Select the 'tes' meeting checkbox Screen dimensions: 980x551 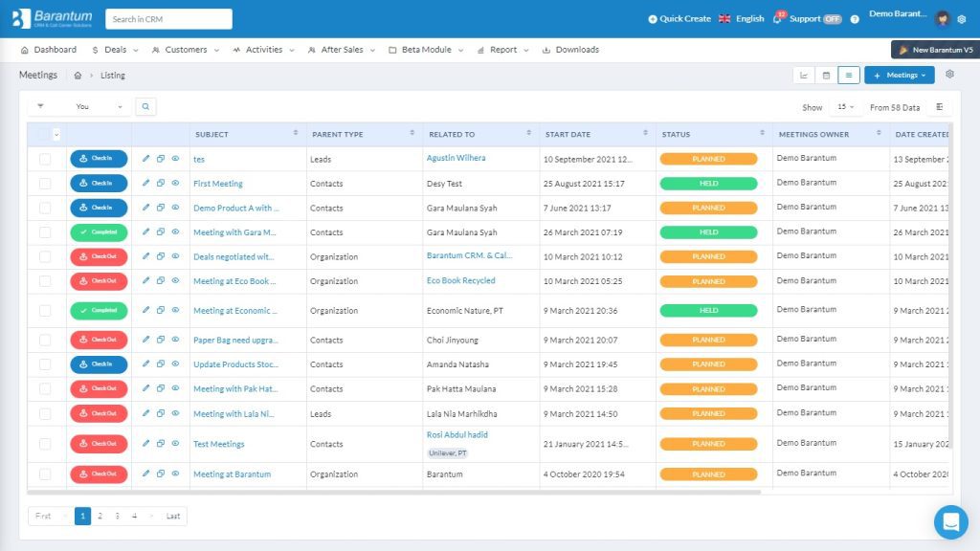[x=45, y=160]
